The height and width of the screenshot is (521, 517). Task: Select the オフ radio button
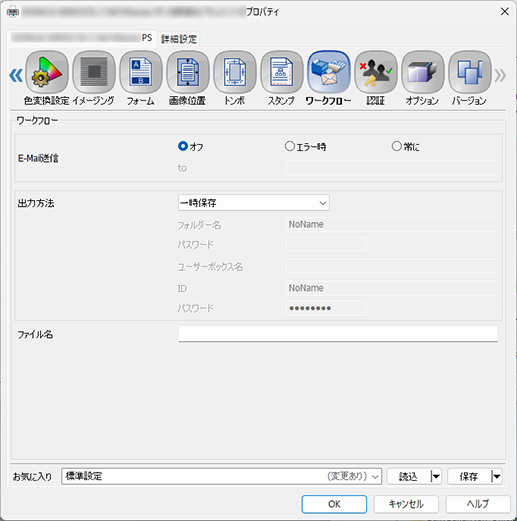pyautogui.click(x=183, y=146)
